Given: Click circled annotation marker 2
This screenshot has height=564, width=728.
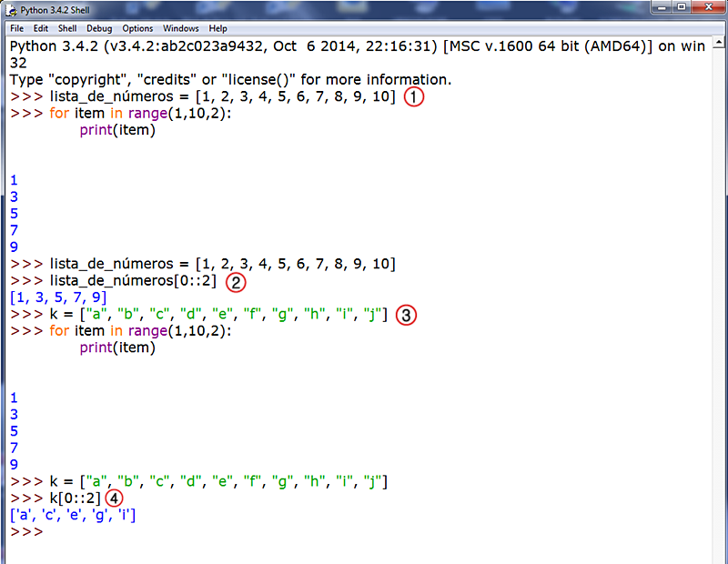Looking at the screenshot, I should coord(236,283).
